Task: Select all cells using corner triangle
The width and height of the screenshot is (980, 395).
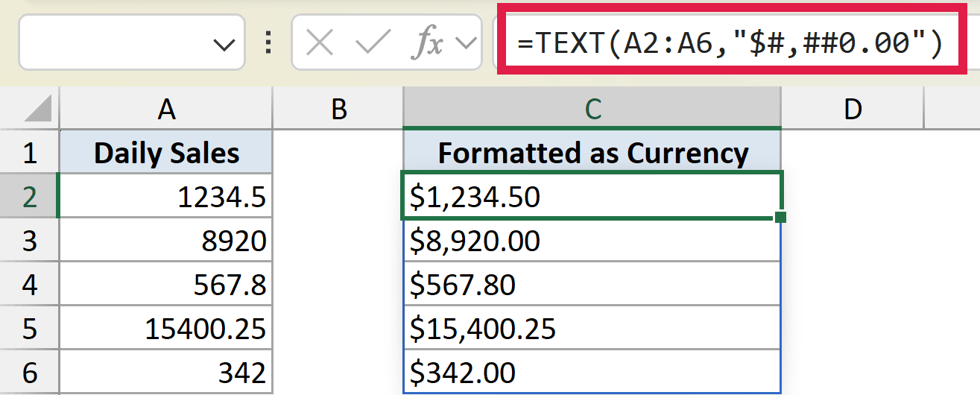Action: [x=37, y=110]
